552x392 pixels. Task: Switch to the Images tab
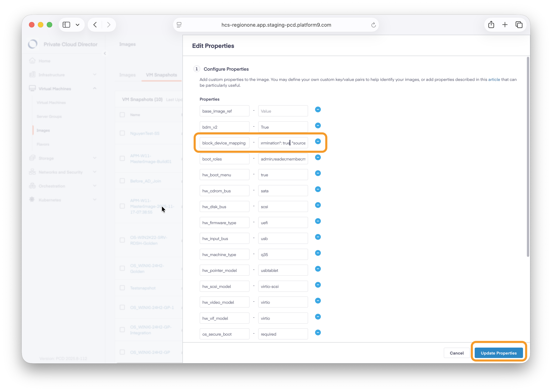[127, 75]
